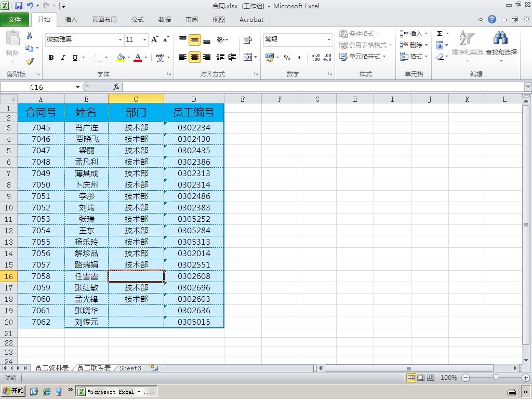Toggle bottom vertical alignment
The image size is (532, 399).
[207, 39]
